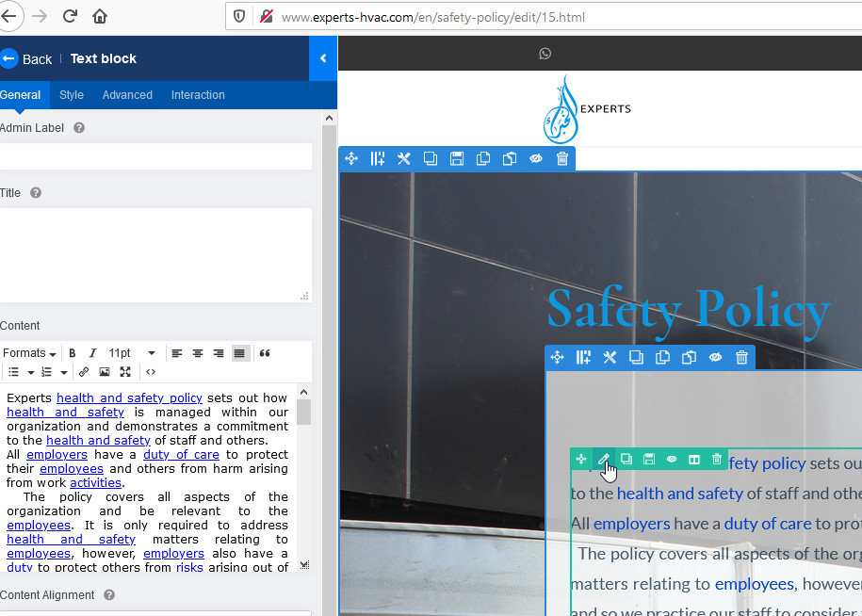The width and height of the screenshot is (862, 616).
Task: Expand the bullet list style options
Action: pos(31,372)
